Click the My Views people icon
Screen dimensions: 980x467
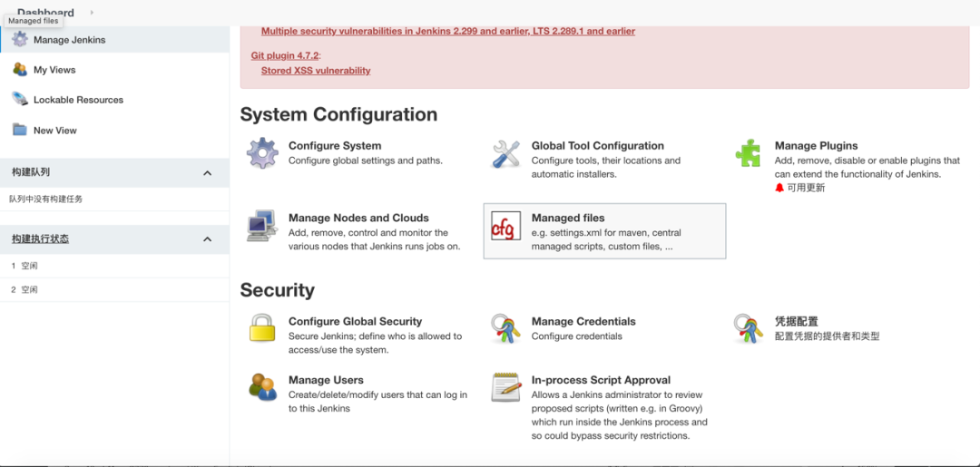20,69
